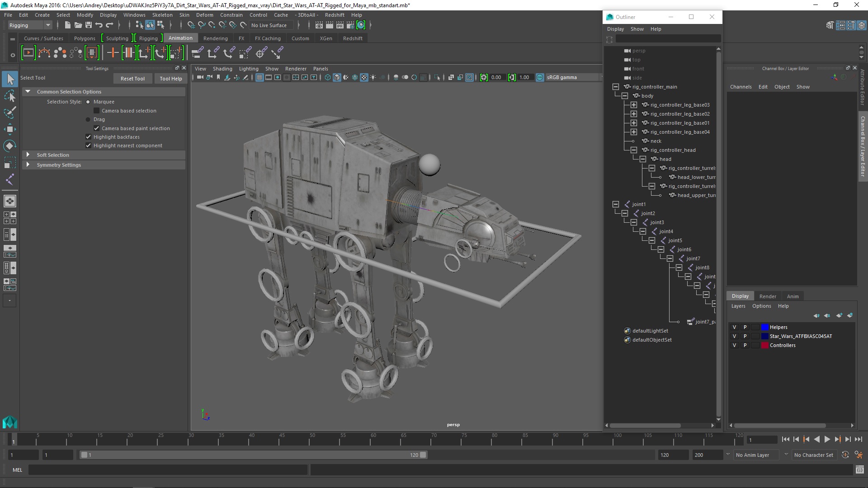Click the Undo arrow icon

[x=99, y=25]
